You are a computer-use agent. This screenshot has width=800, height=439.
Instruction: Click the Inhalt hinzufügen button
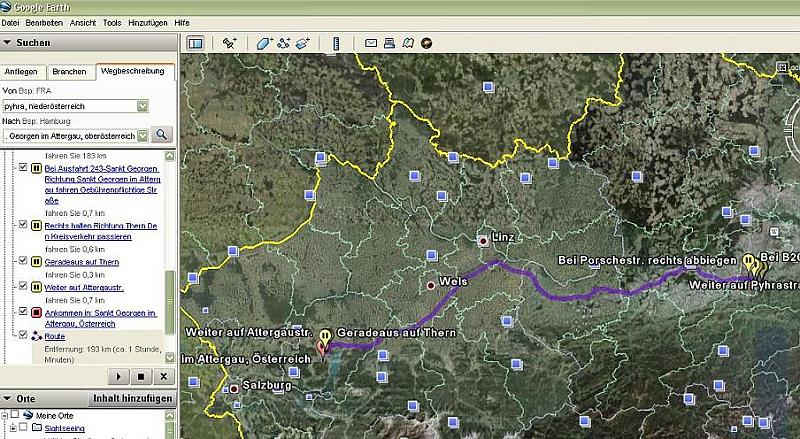(133, 398)
